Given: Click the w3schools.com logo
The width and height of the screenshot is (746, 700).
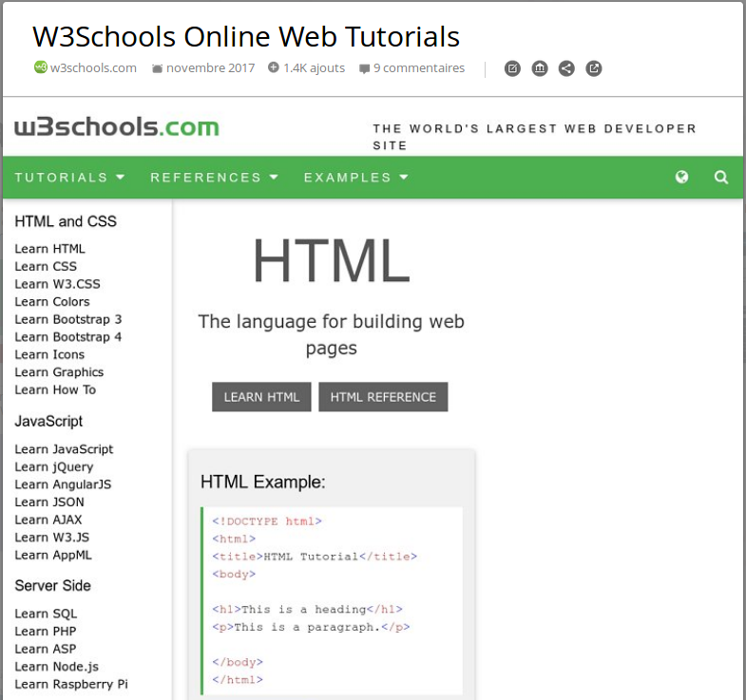Looking at the screenshot, I should click(117, 127).
